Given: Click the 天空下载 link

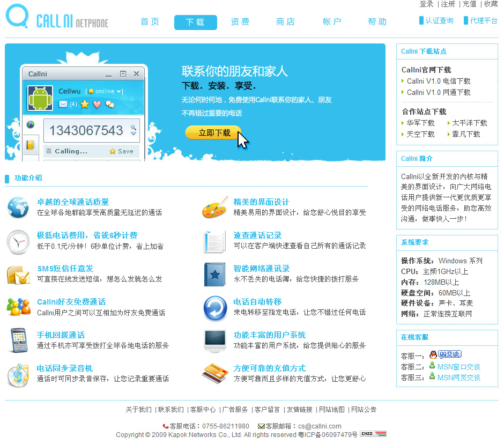Looking at the screenshot, I should 420,134.
